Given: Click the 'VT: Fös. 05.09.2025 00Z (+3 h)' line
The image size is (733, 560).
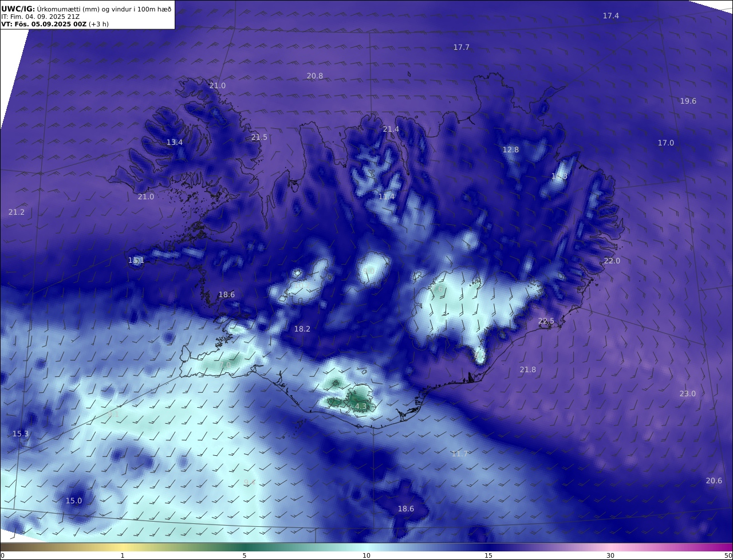Looking at the screenshot, I should [x=55, y=24].
